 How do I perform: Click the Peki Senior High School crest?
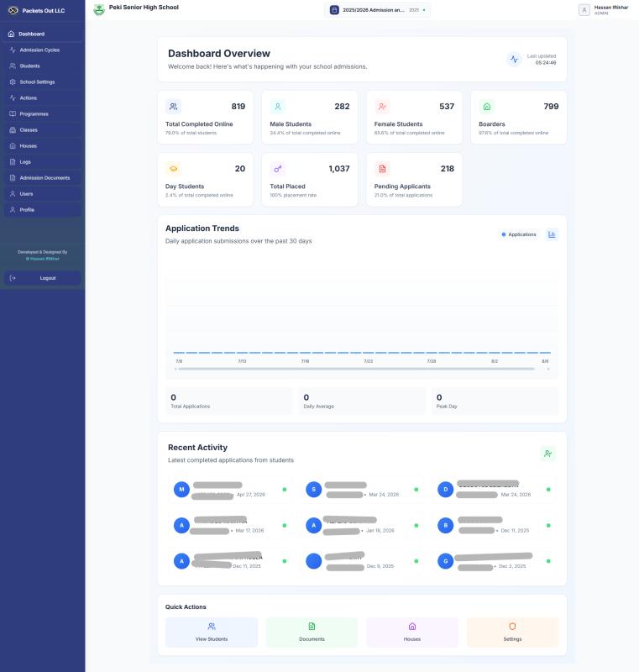click(99, 10)
